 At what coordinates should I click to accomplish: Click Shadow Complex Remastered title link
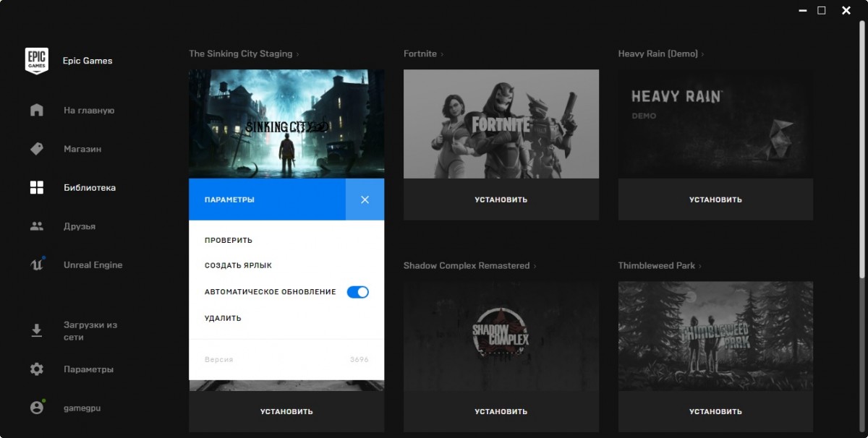coord(467,266)
